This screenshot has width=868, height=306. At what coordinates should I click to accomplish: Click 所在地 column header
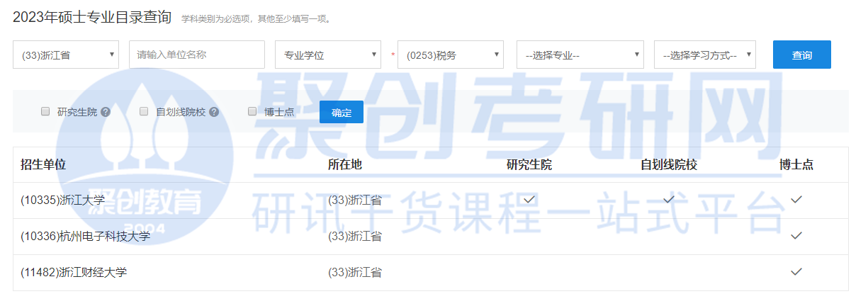pos(345,164)
